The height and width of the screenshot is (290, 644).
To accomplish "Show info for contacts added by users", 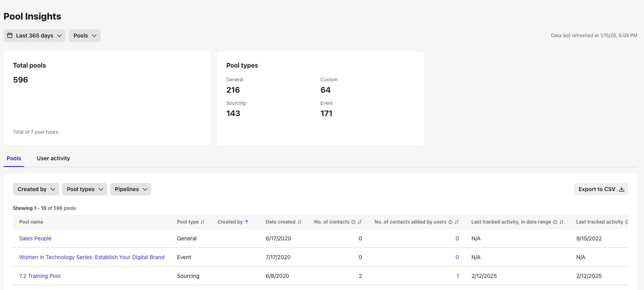I will click(x=450, y=222).
